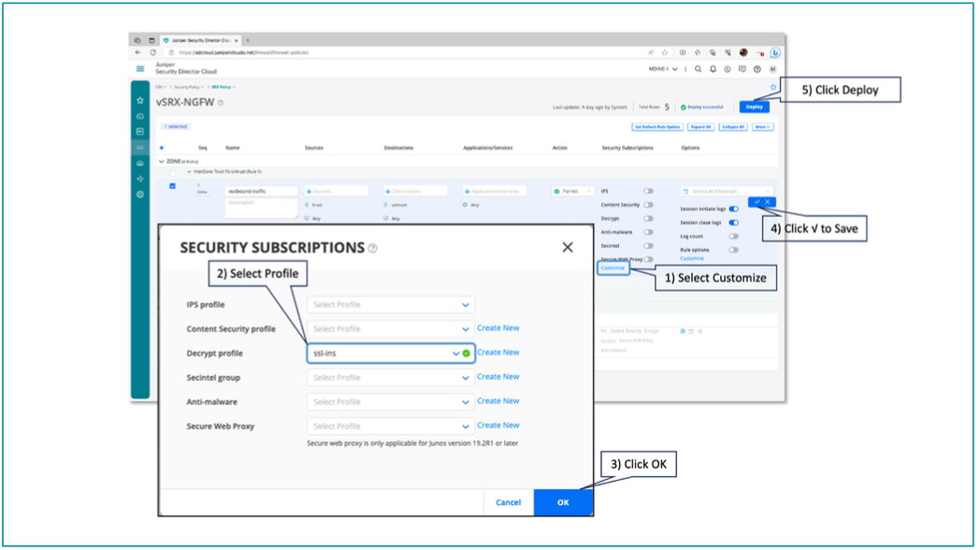Open the notifications bell icon
The height and width of the screenshot is (550, 980).
713,69
